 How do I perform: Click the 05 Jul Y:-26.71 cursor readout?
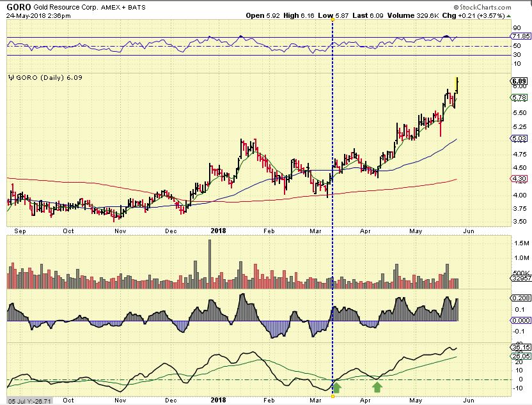tap(29, 402)
